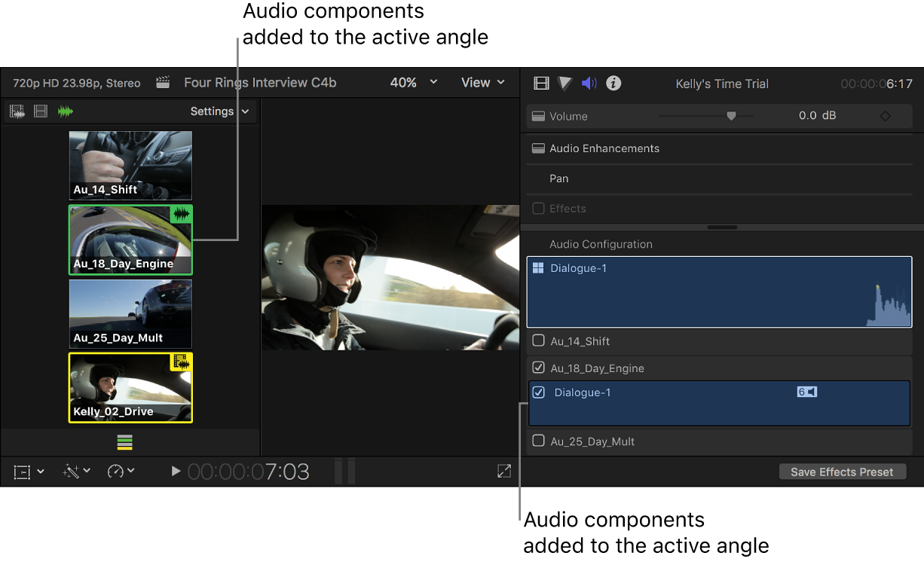This screenshot has width=924, height=568.
Task: Open the angle viewer Settings menu
Action: (x=220, y=111)
